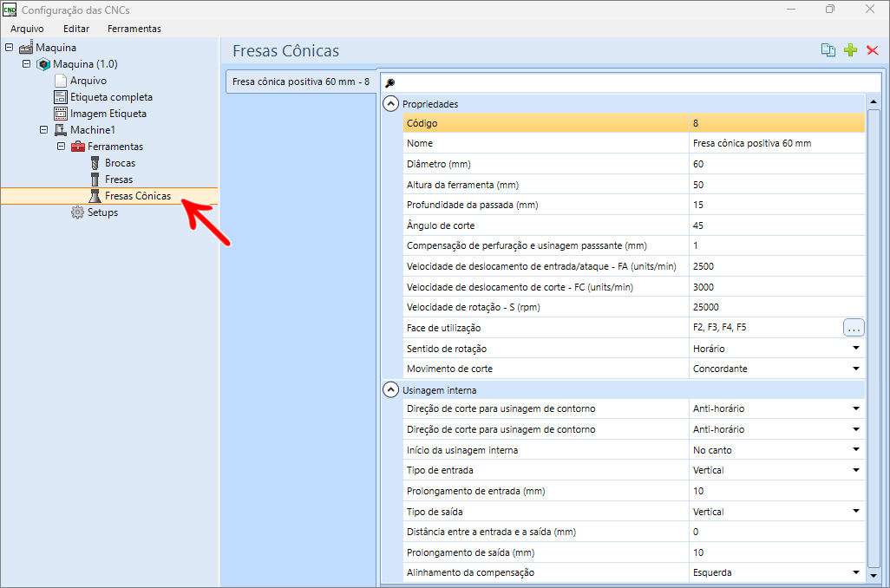Viewport: 890px width, 588px height.
Task: Click the Etiqueta completa label icon
Action: (60, 97)
